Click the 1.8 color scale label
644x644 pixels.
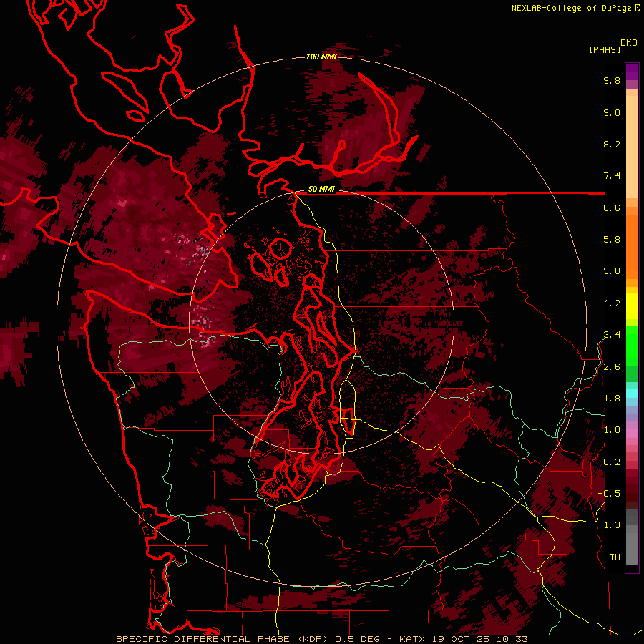(x=612, y=399)
